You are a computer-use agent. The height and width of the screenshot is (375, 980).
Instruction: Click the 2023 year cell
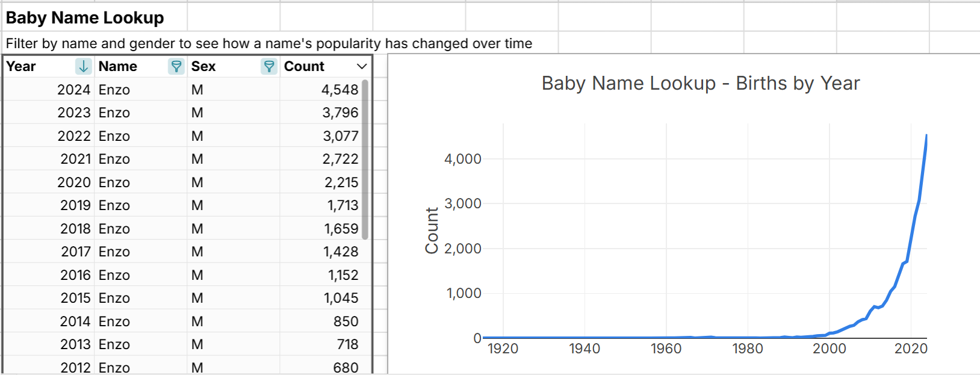(x=73, y=113)
